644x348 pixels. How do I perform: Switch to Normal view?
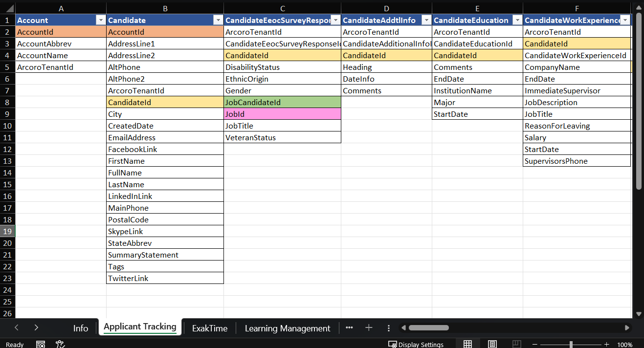tap(467, 344)
